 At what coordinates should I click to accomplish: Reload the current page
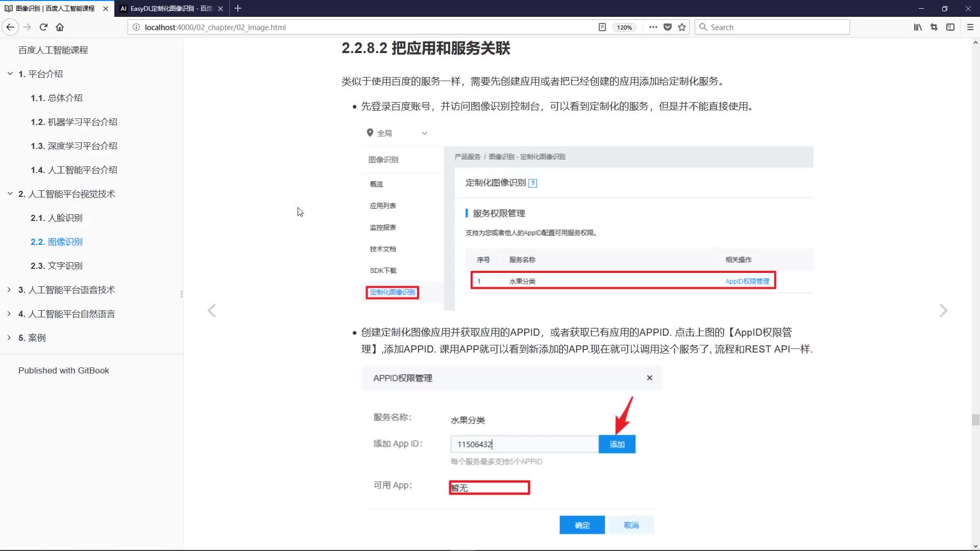[x=43, y=27]
